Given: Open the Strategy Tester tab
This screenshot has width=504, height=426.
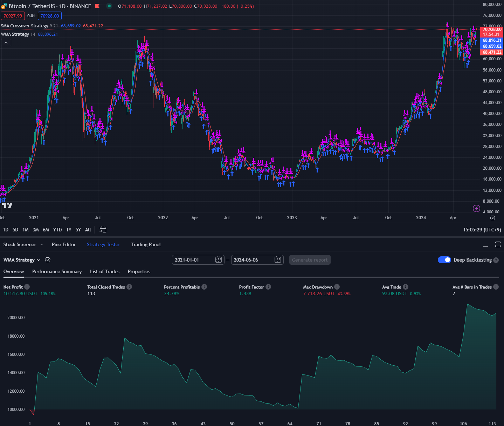Looking at the screenshot, I should (103, 244).
